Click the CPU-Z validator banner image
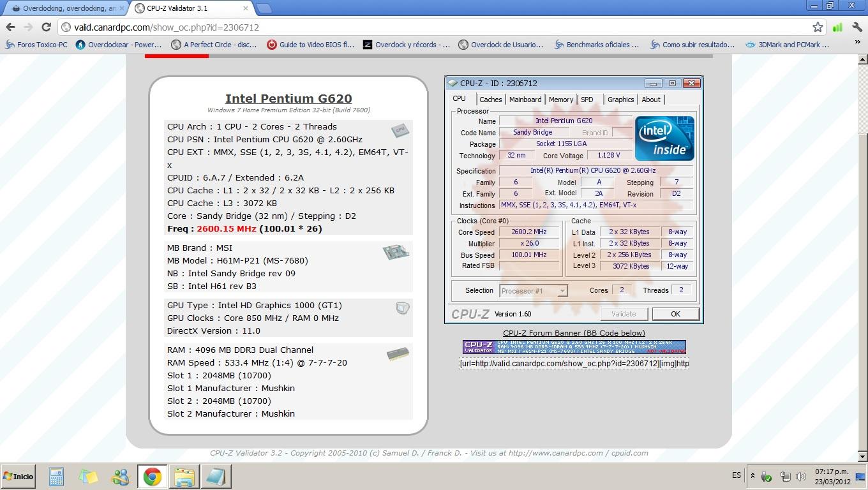This screenshot has height=490, width=868. point(574,347)
